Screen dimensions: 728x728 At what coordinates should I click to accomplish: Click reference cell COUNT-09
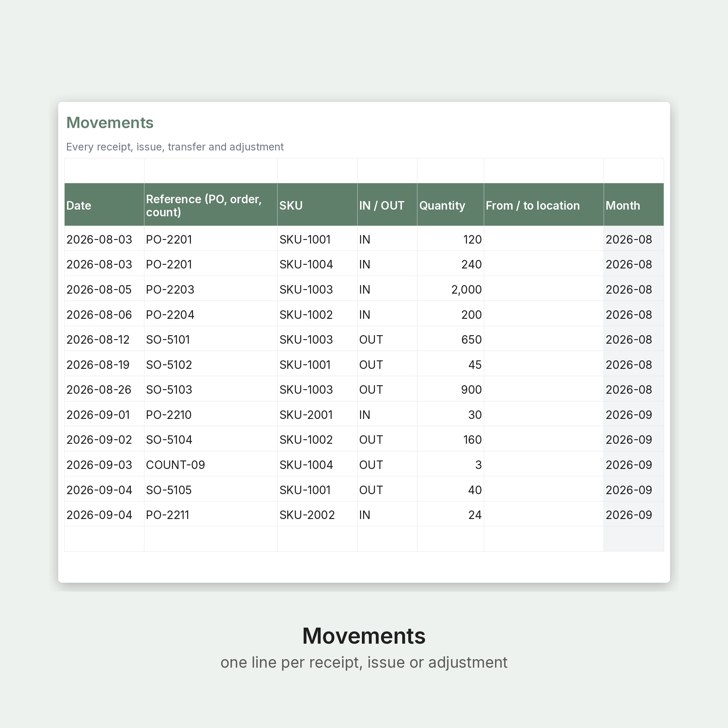[211, 464]
